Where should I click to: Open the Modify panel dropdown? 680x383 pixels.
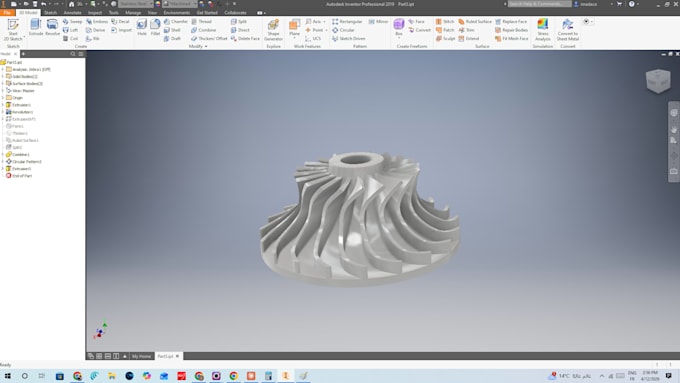tap(198, 46)
